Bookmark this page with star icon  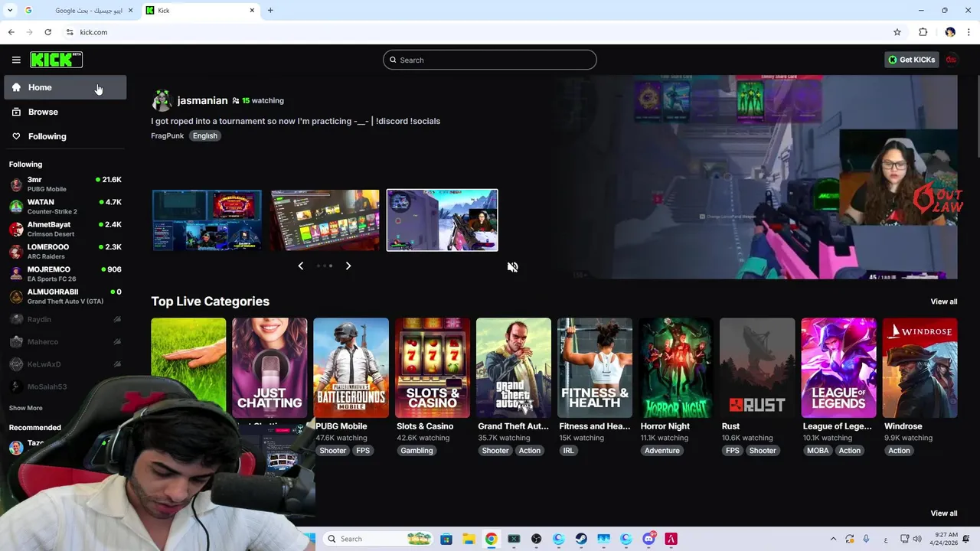pos(897,32)
